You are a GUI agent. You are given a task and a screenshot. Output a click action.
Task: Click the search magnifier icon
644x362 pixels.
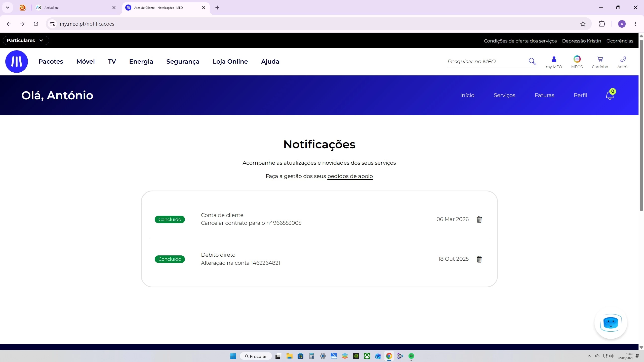pos(532,61)
